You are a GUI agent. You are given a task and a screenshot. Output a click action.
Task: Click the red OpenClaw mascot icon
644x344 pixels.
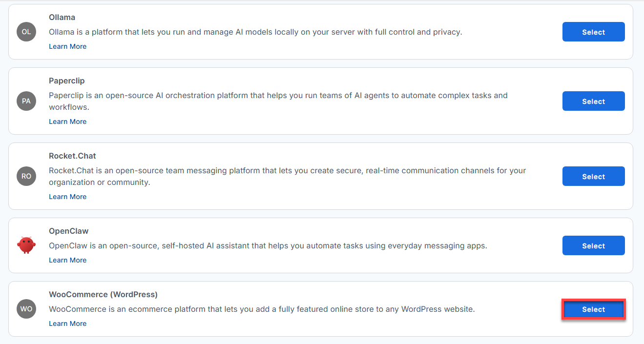coord(26,245)
